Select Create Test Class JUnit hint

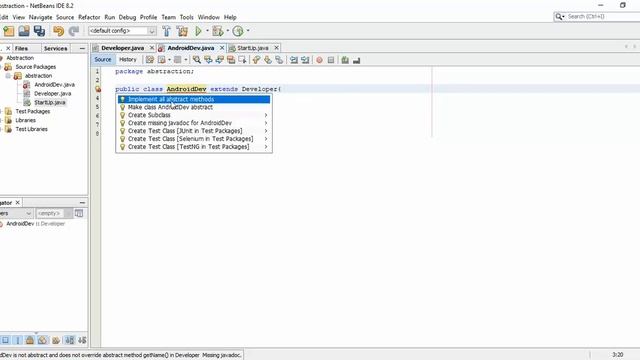194,131
